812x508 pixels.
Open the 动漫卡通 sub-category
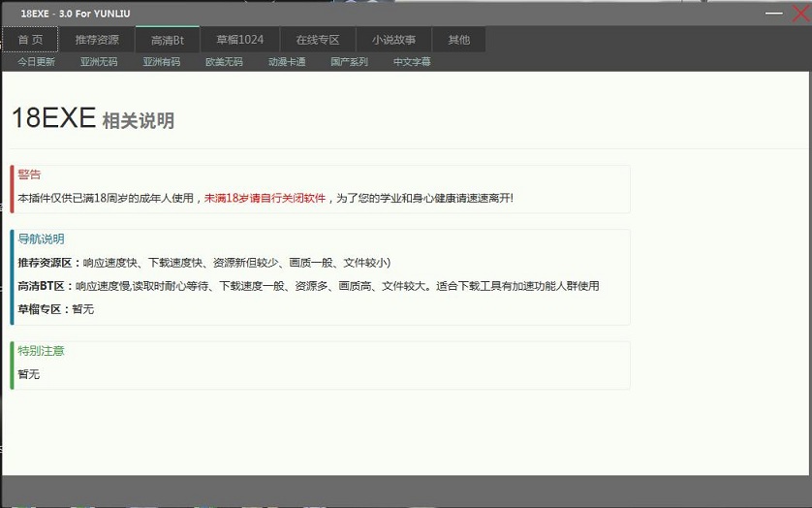(287, 62)
